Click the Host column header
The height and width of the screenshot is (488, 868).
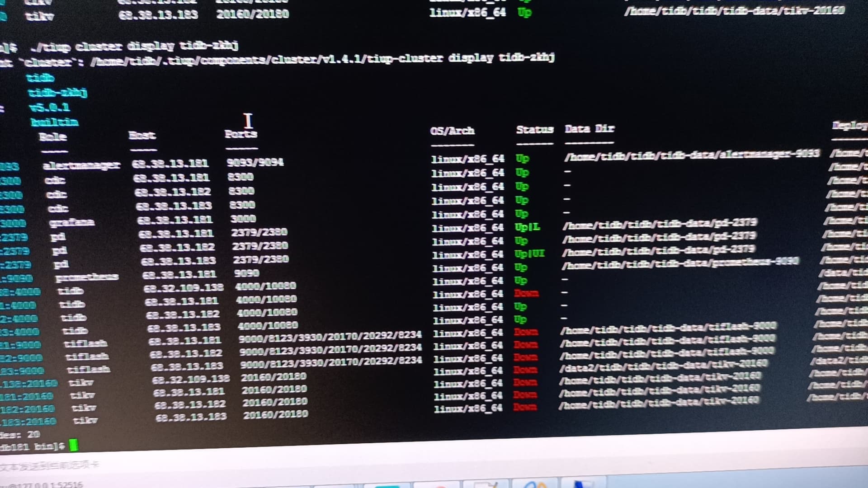pos(142,135)
